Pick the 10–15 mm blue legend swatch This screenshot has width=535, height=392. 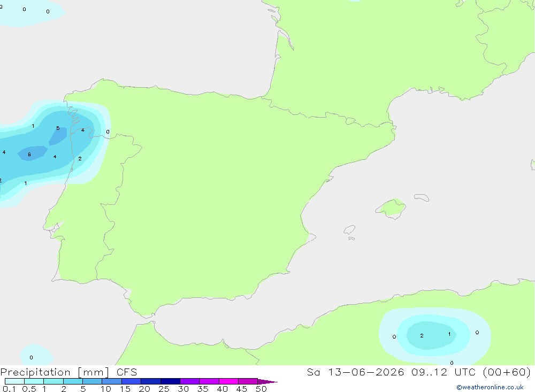point(112,381)
